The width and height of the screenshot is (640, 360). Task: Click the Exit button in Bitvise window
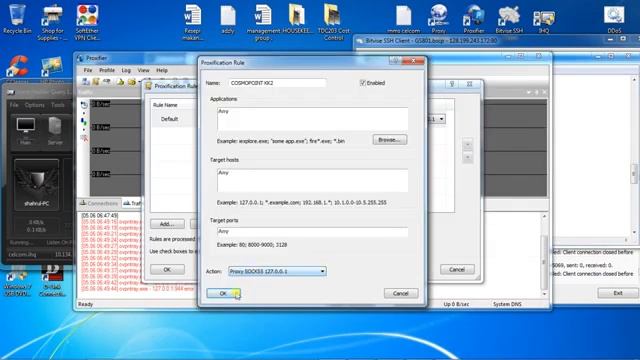618,293
